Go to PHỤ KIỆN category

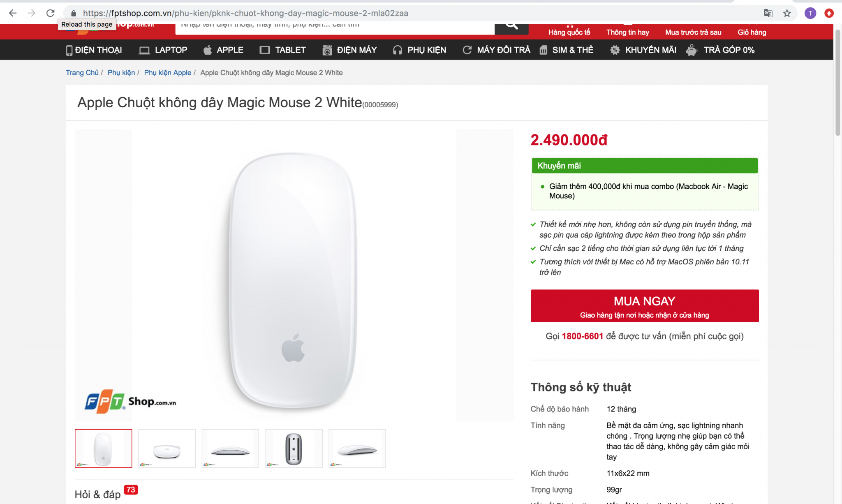point(419,50)
